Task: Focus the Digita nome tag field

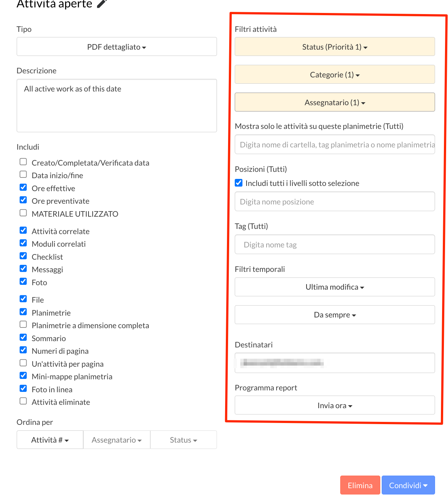Action: (x=335, y=244)
